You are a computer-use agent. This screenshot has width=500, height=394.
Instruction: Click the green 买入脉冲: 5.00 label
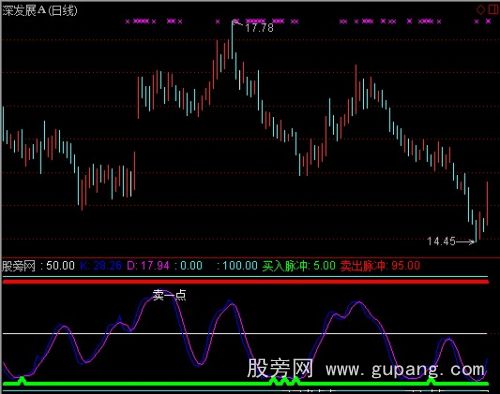pos(299,266)
